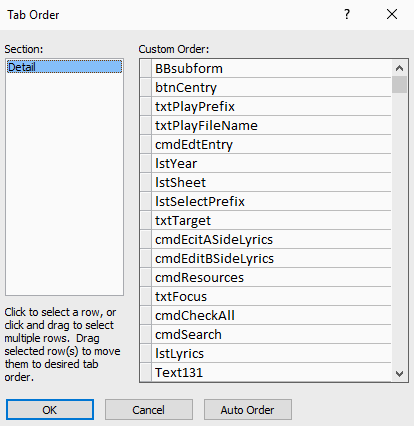The height and width of the screenshot is (426, 414).
Task: Click the lstLyrics row
Action: (271, 353)
